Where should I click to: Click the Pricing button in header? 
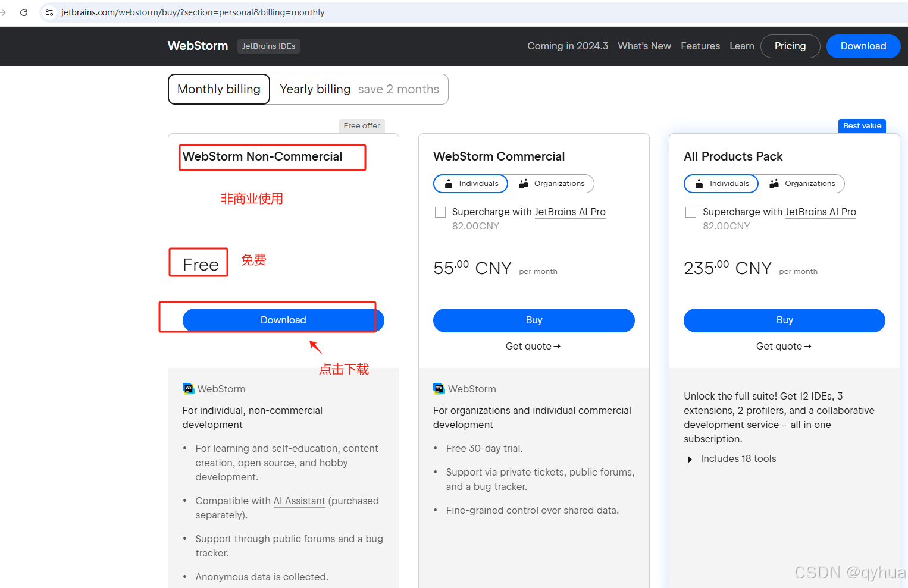point(790,46)
